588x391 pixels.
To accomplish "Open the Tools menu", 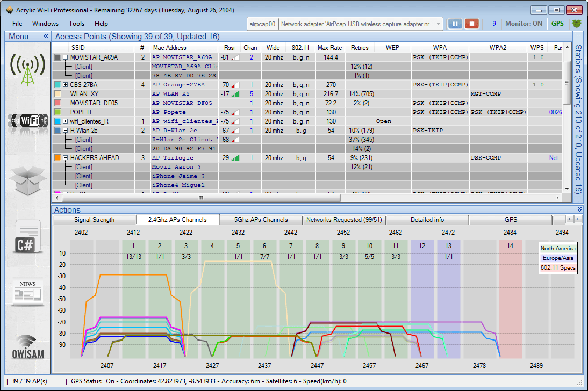I will coord(76,24).
